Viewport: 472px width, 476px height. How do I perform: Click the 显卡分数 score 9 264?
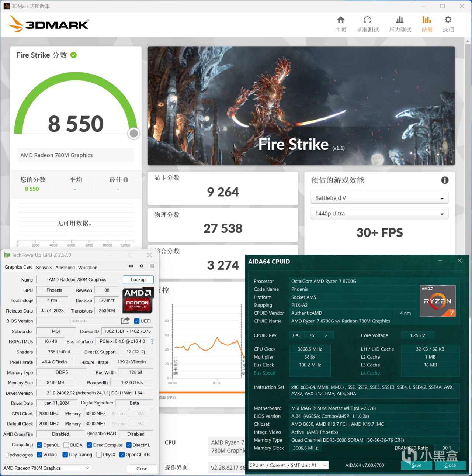pyautogui.click(x=223, y=192)
